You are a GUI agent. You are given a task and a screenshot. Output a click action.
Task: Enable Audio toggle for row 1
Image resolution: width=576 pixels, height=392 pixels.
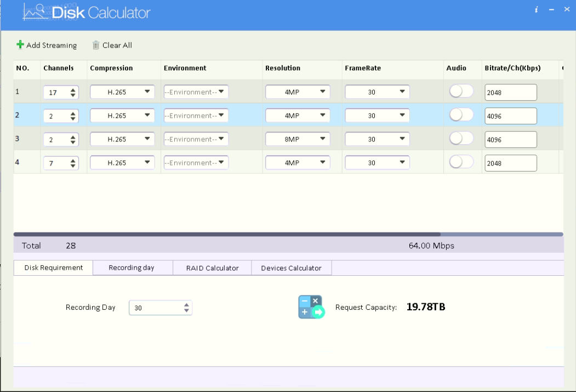pyautogui.click(x=461, y=92)
